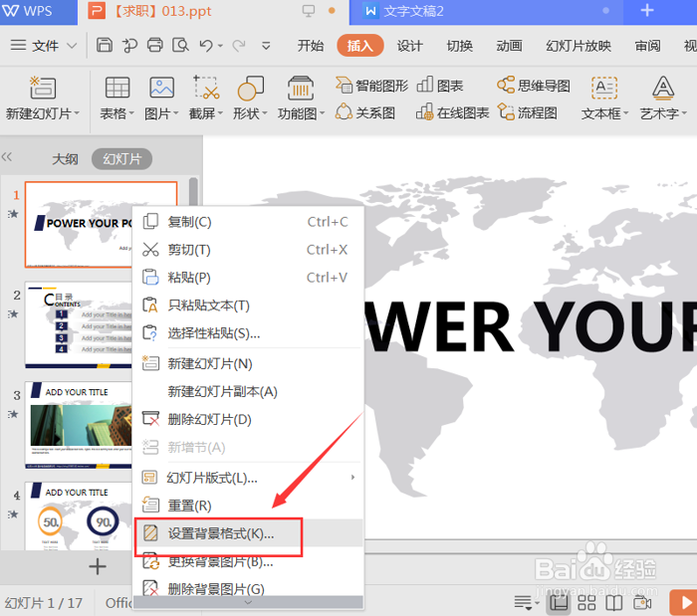Expand more context menu items at bottom
The image size is (697, 616).
248,602
